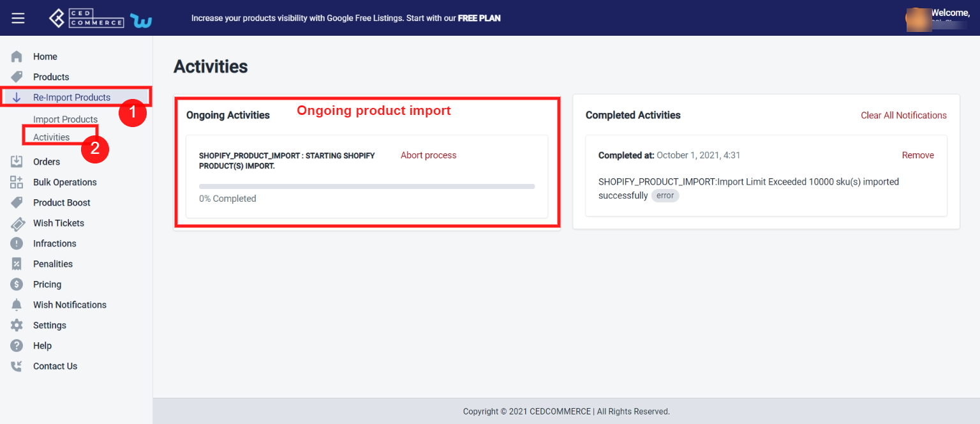Open the Import Products menu entry
980x424 pixels.
(65, 119)
